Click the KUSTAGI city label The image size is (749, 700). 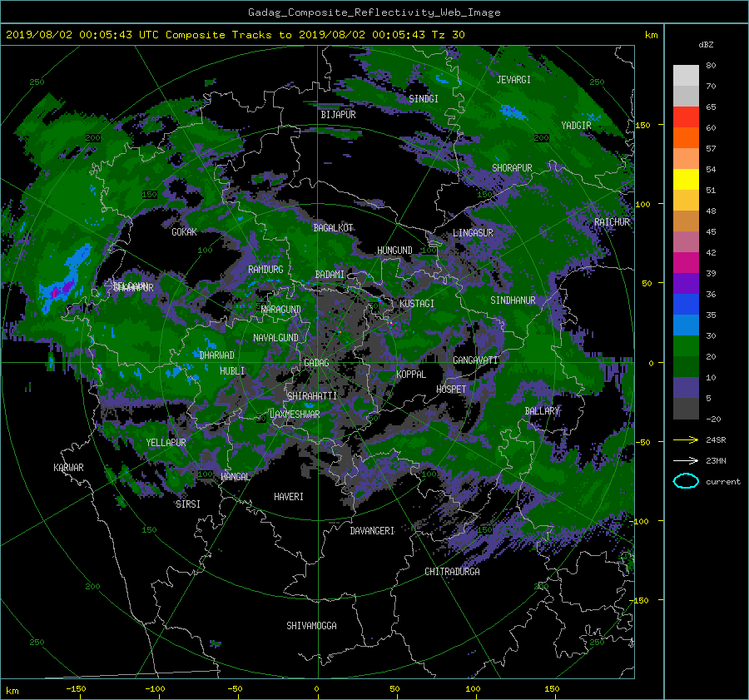tap(417, 304)
